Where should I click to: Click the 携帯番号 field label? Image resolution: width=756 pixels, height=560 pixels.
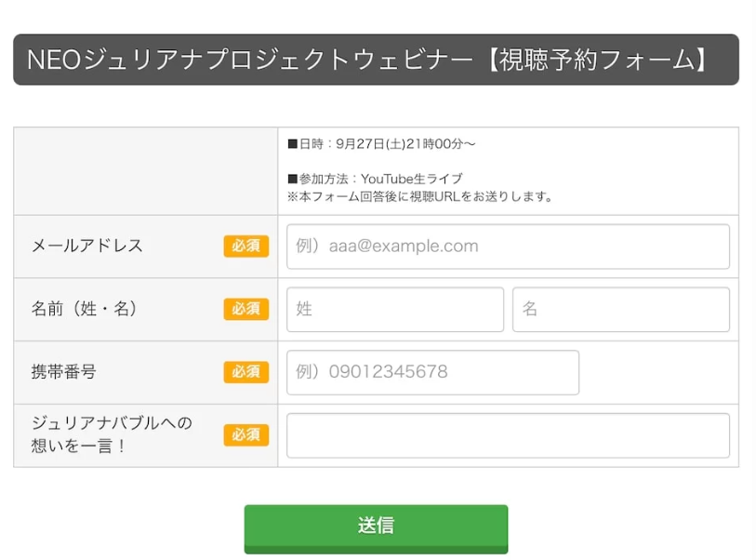pyautogui.click(x=64, y=372)
